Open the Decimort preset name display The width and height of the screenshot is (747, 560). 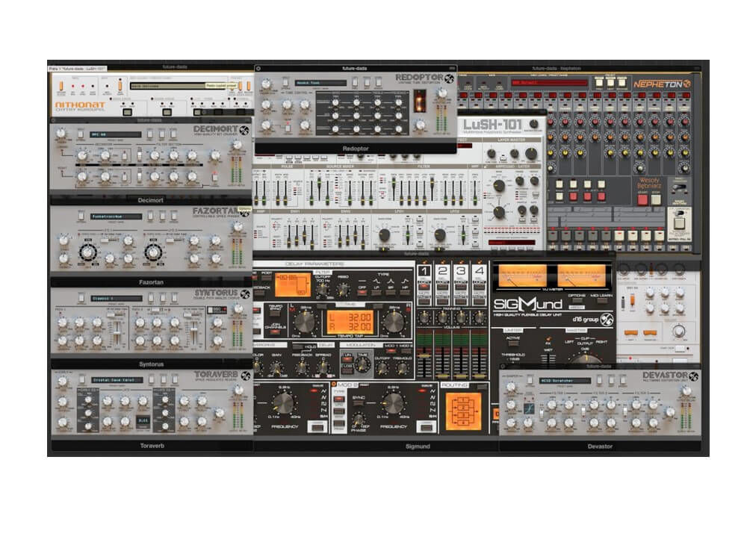(x=117, y=134)
